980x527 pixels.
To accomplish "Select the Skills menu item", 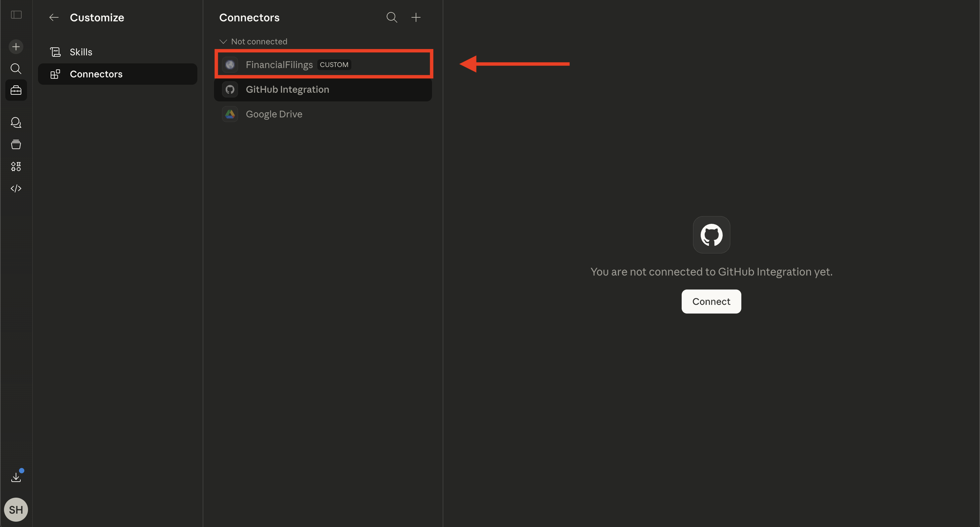I will 118,52.
